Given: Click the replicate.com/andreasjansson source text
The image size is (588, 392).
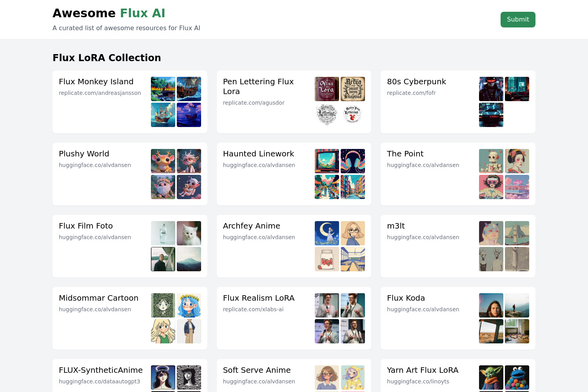Looking at the screenshot, I should tap(100, 93).
